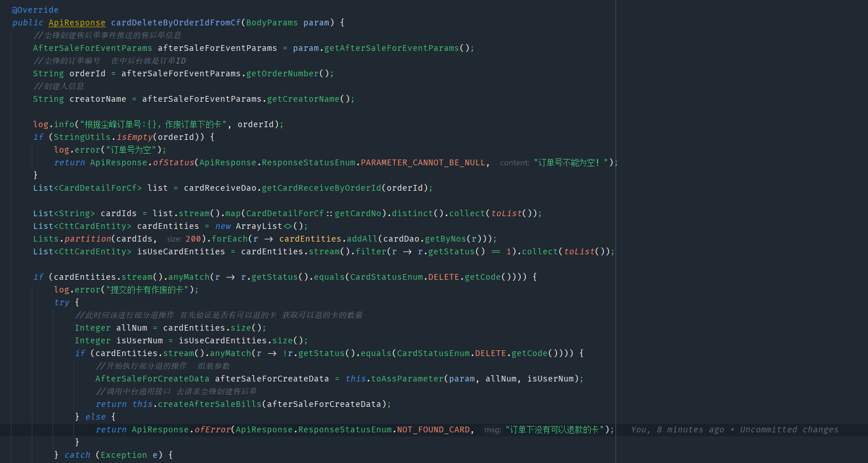Click the log.info string 根据尘峰订单号
The image size is (868, 463).
(x=154, y=124)
